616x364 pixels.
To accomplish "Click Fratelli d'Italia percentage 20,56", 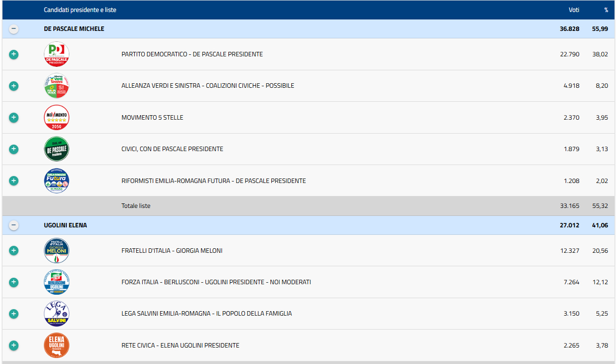I will pyautogui.click(x=600, y=251).
